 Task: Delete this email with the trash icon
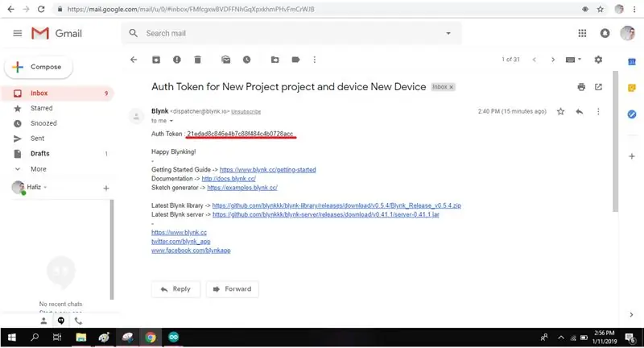pos(197,60)
